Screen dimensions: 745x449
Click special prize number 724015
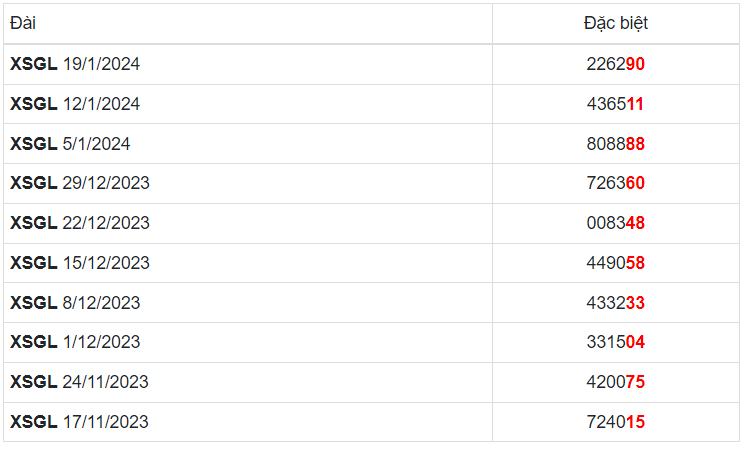pyautogui.click(x=616, y=422)
